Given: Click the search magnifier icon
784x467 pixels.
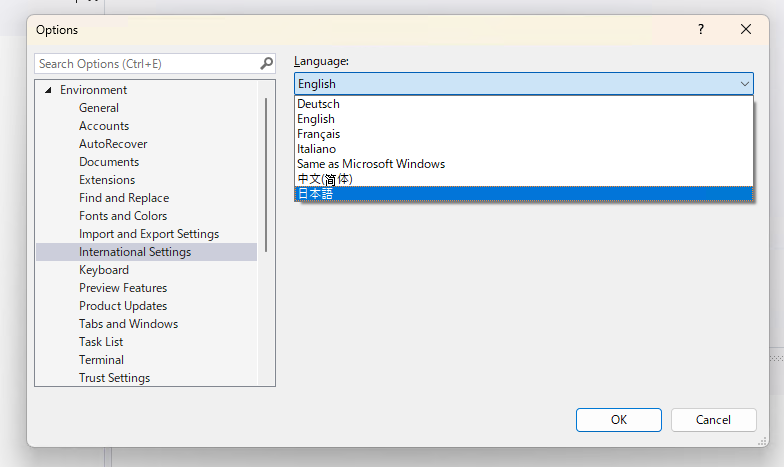Looking at the screenshot, I should point(266,64).
